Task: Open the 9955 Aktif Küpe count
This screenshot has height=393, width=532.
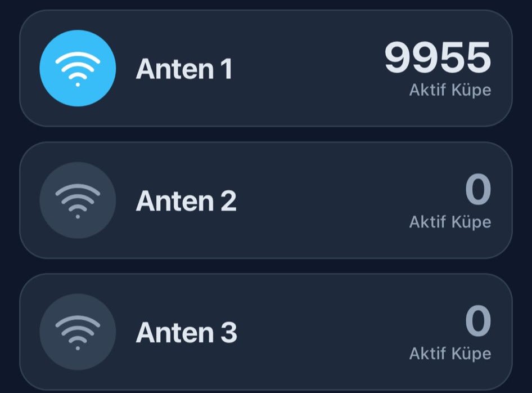Action: (439, 55)
